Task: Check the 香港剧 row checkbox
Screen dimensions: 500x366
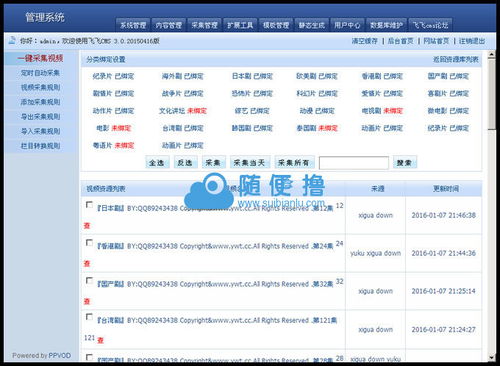Action: point(89,243)
